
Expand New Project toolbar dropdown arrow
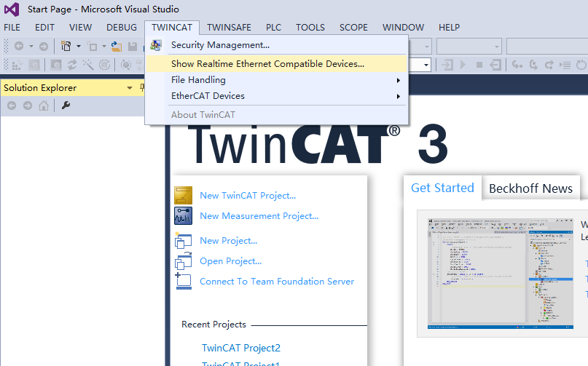[79, 47]
